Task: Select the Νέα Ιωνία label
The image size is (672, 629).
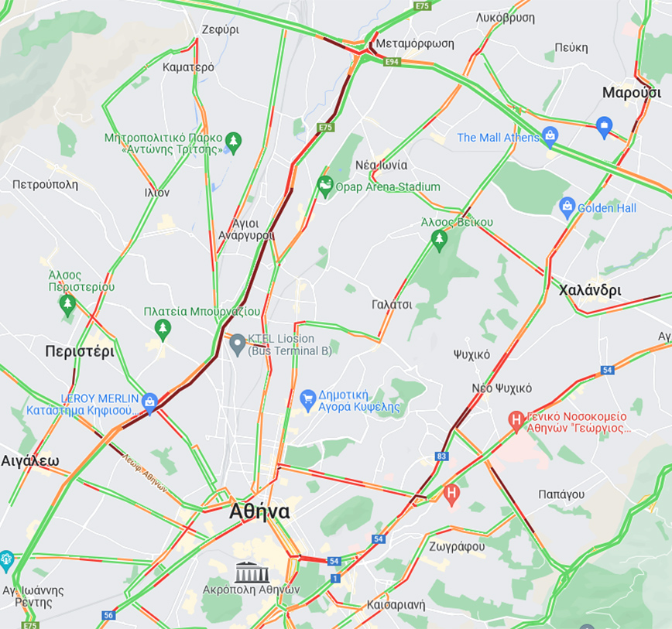Action: tap(381, 166)
